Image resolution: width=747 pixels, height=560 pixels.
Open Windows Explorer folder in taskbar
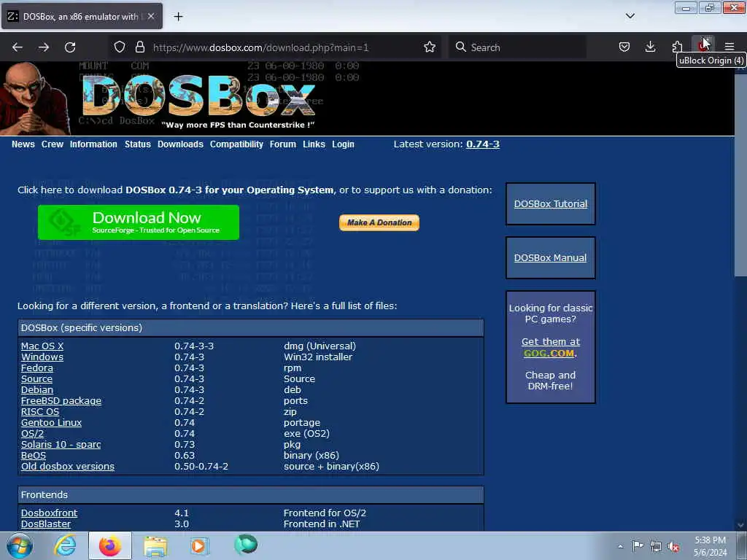pyautogui.click(x=155, y=546)
